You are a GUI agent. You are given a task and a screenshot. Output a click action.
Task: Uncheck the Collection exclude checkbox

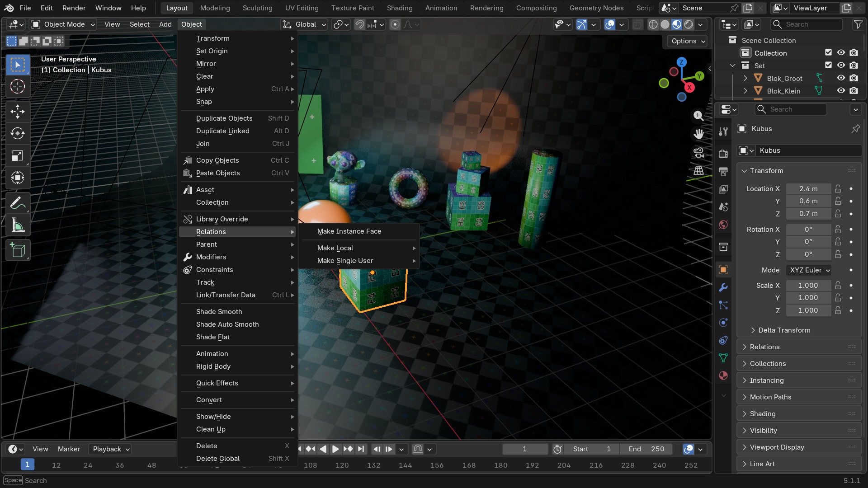tap(828, 52)
